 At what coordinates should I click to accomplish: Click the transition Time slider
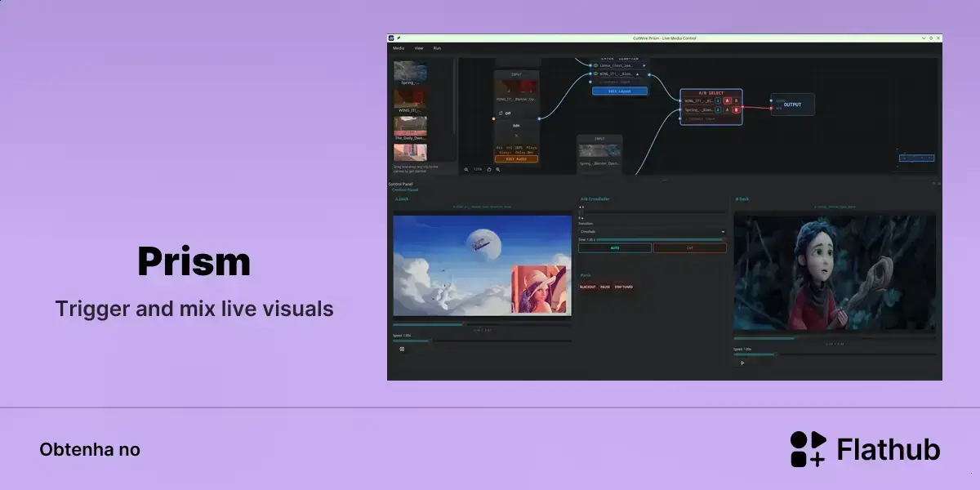(660, 239)
